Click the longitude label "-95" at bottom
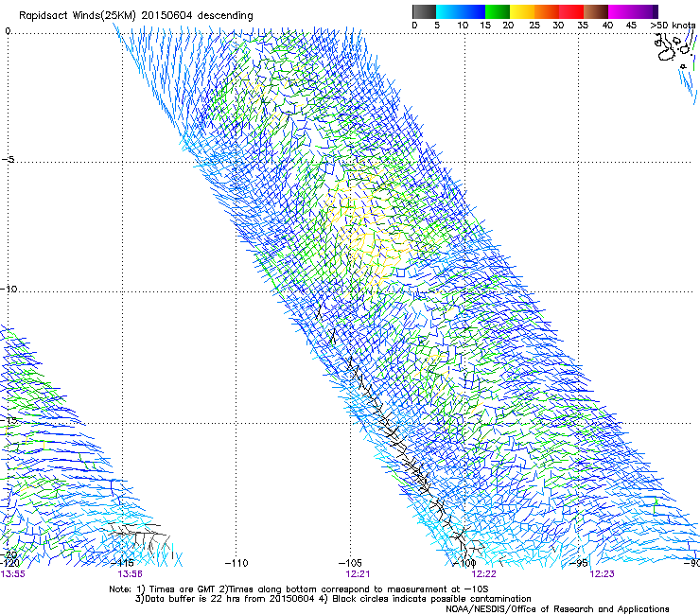Image resolution: width=700 pixels, height=615 pixels. (579, 563)
